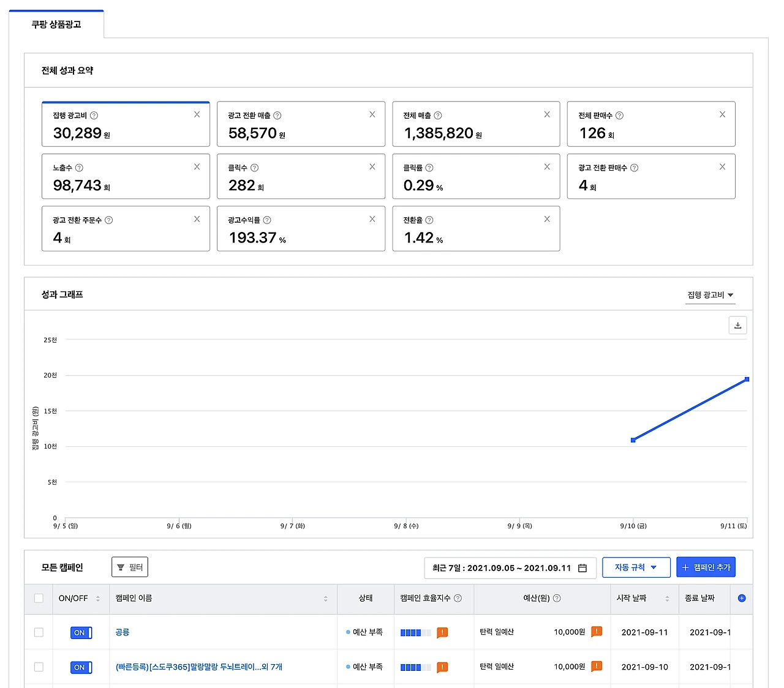This screenshot has height=688, width=784.
Task: Open help icon next to 광고 전환 매출
Action: pos(277,115)
